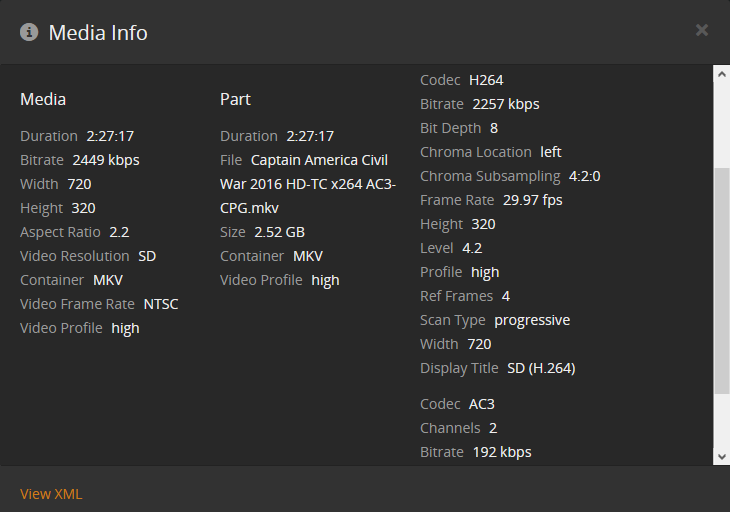Click the 4:2:0 chroma subsampling value
Screen dimensions: 730x512
(584, 176)
